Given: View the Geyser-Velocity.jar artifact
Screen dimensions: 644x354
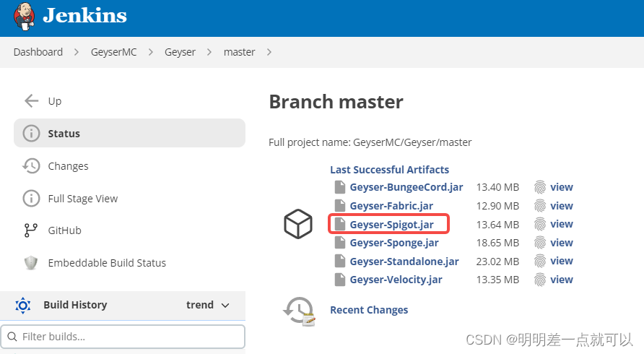Looking at the screenshot, I should pyautogui.click(x=562, y=280).
